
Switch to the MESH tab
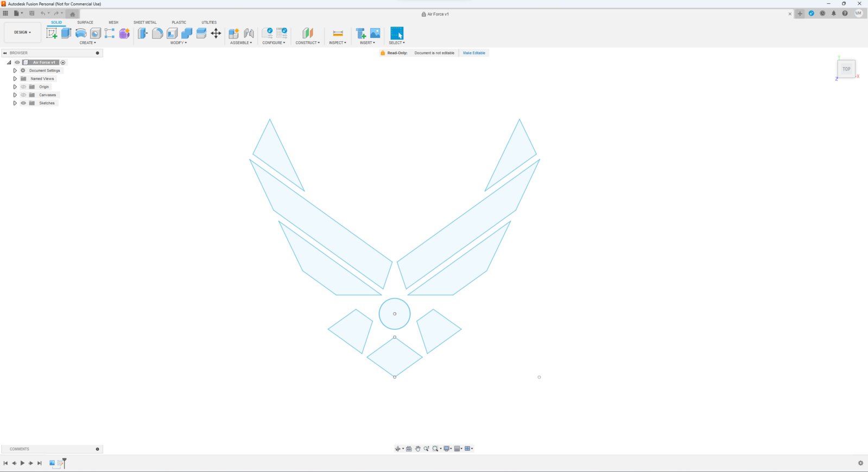click(113, 22)
